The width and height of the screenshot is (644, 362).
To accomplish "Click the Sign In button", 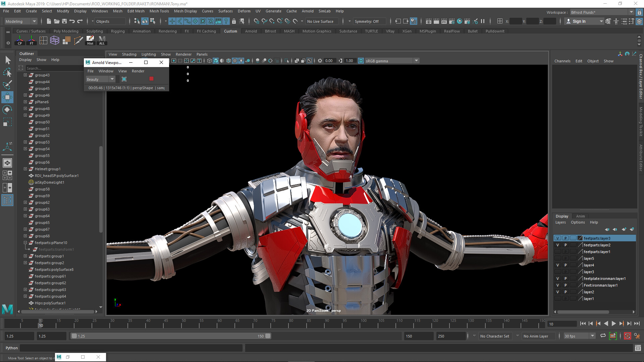I will point(579,21).
